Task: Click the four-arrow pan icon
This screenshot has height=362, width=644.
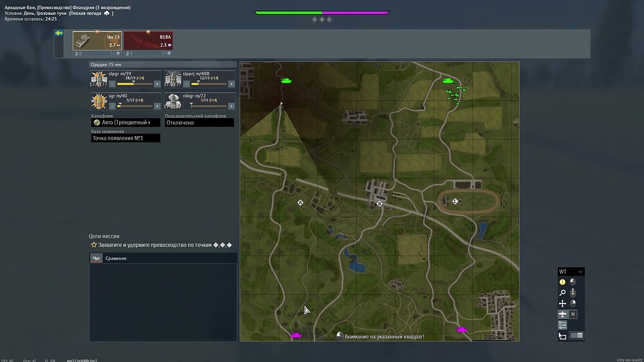Action: (562, 303)
